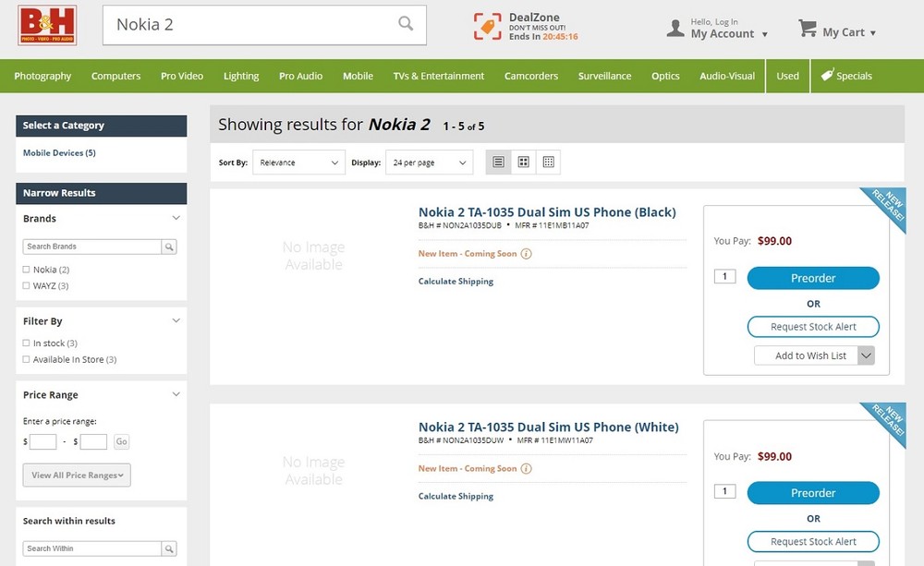Click info icon for White phone Coming Soon
Viewport: 924px width, 566px height.
(x=527, y=469)
